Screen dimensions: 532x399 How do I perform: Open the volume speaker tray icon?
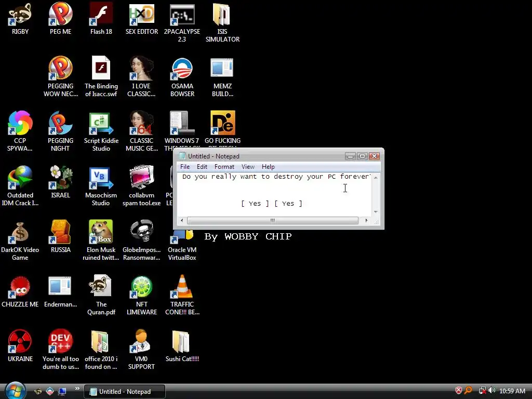(x=491, y=391)
